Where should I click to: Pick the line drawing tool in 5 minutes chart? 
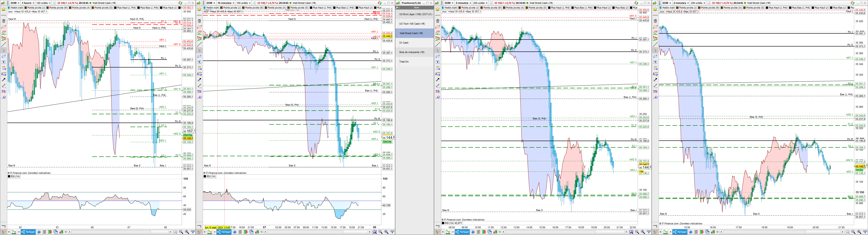click(x=437, y=44)
